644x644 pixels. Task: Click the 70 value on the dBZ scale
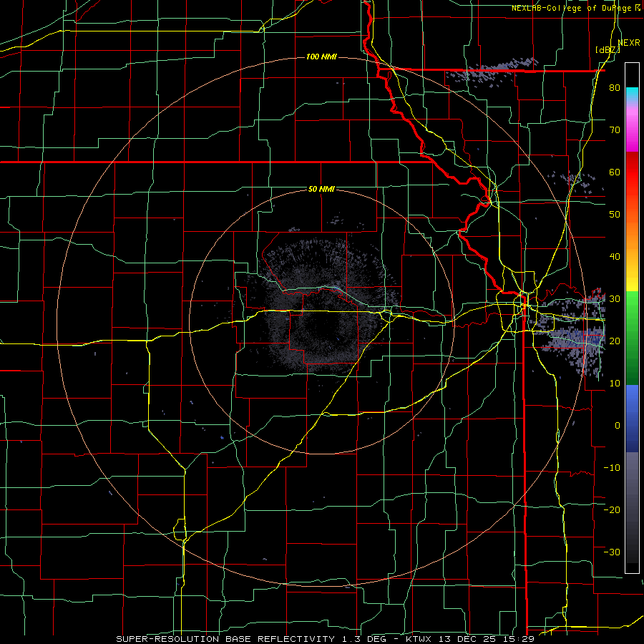(615, 130)
